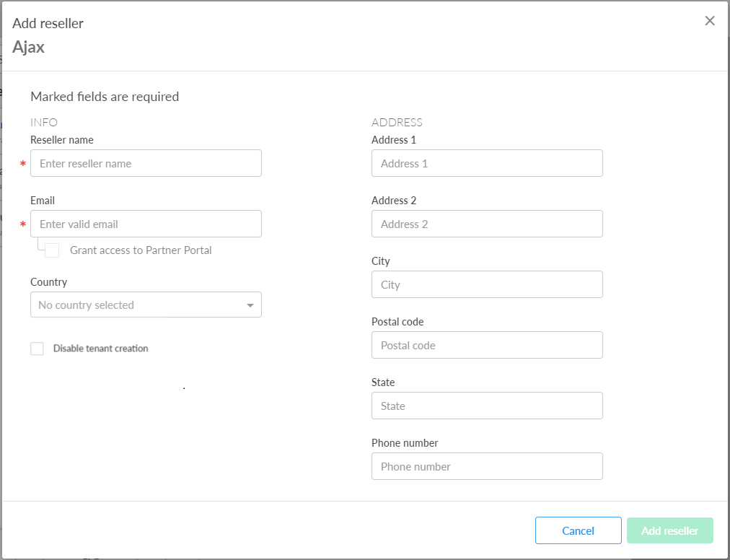730x560 pixels.
Task: Select the Address 1 text box
Action: point(487,164)
